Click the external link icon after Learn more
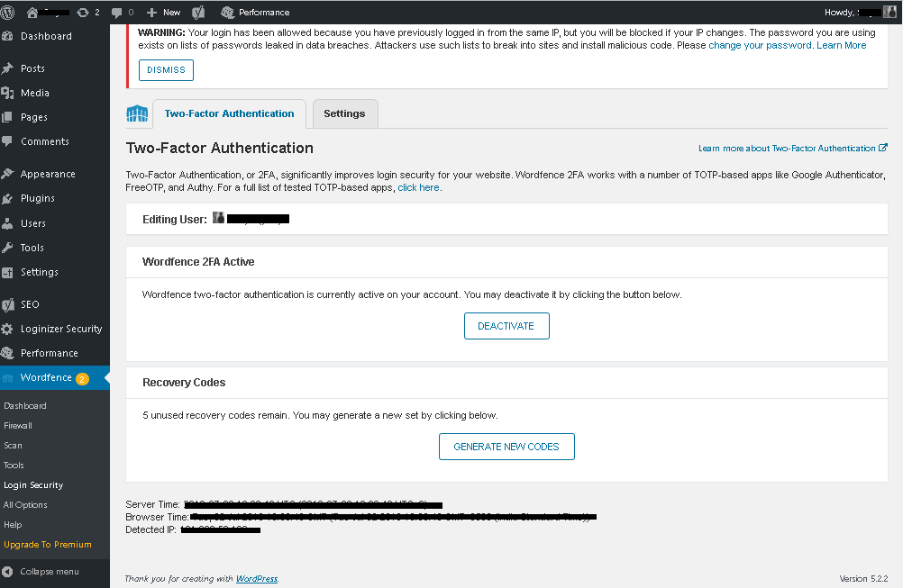 (883, 148)
